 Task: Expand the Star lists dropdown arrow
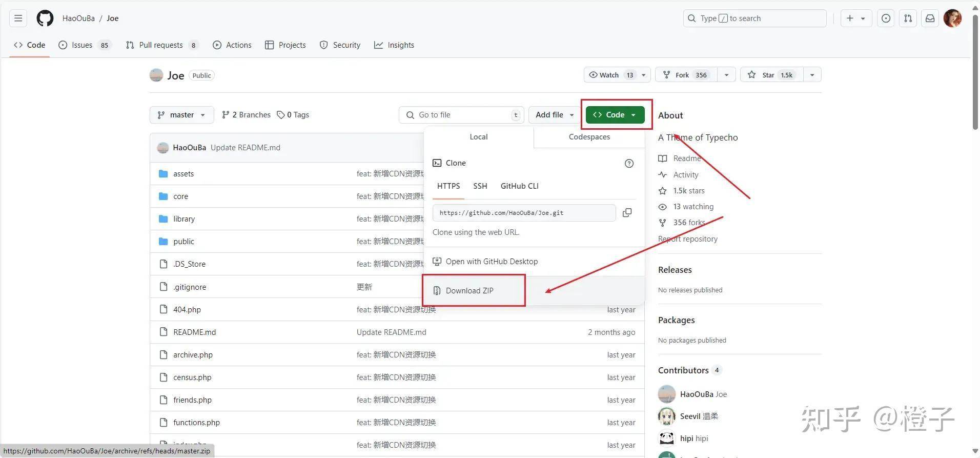[812, 75]
